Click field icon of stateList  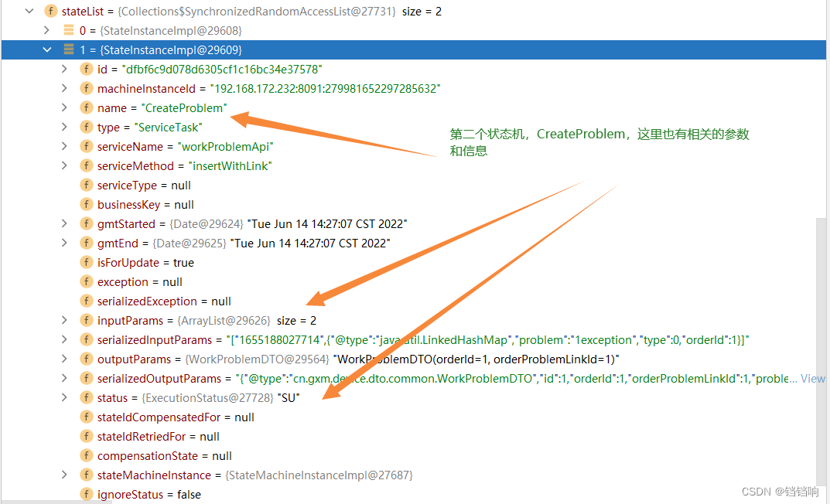coord(51,11)
